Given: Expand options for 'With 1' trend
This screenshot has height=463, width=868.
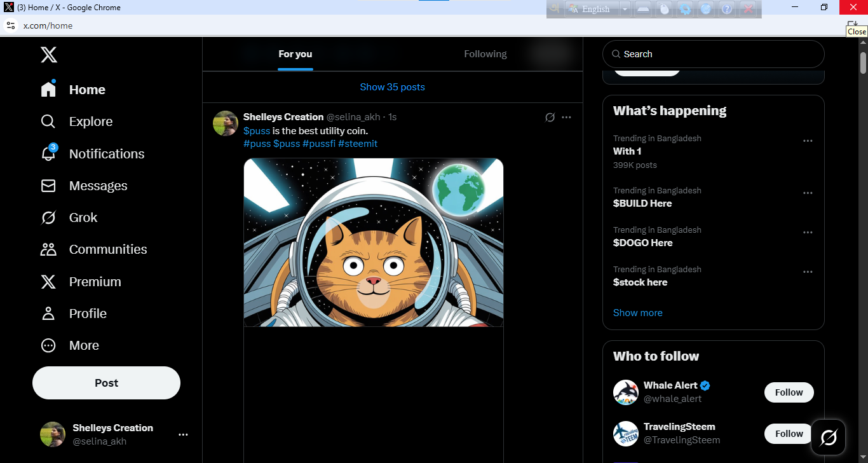Looking at the screenshot, I should pos(808,141).
